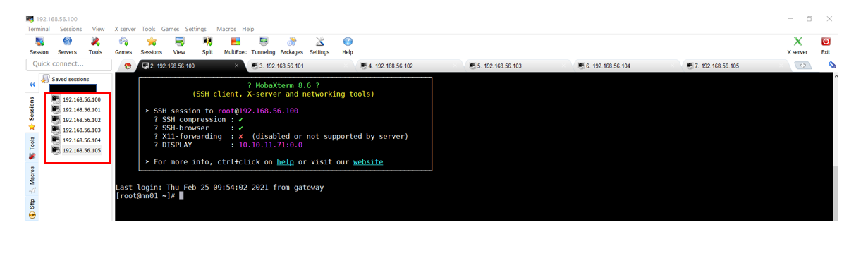
Task: Open the Sessions sidebar tab
Action: click(x=32, y=113)
